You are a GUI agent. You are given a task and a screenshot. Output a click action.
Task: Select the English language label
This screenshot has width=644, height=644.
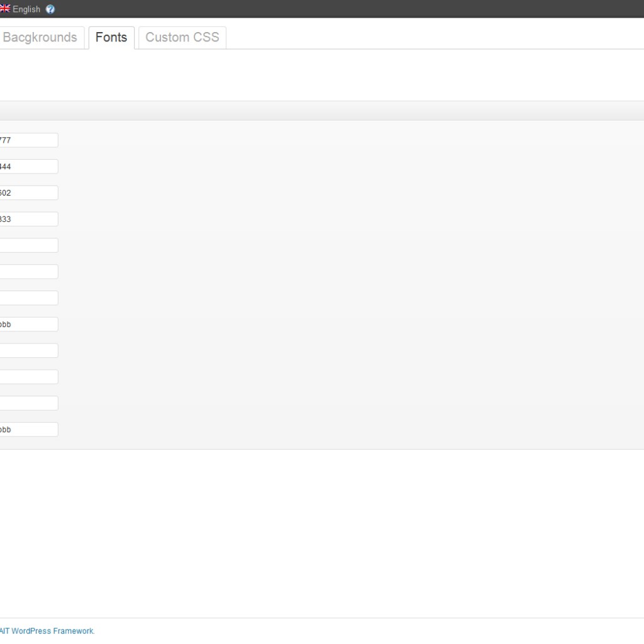coord(26,9)
